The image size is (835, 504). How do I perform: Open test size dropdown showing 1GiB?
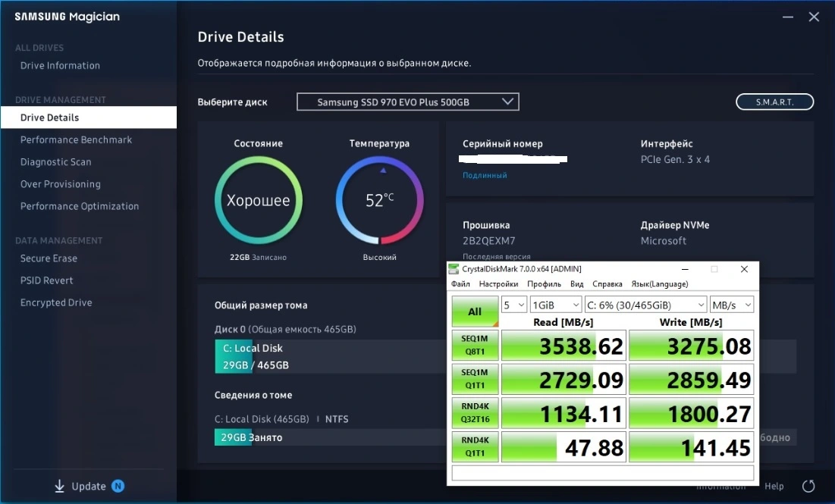point(555,305)
